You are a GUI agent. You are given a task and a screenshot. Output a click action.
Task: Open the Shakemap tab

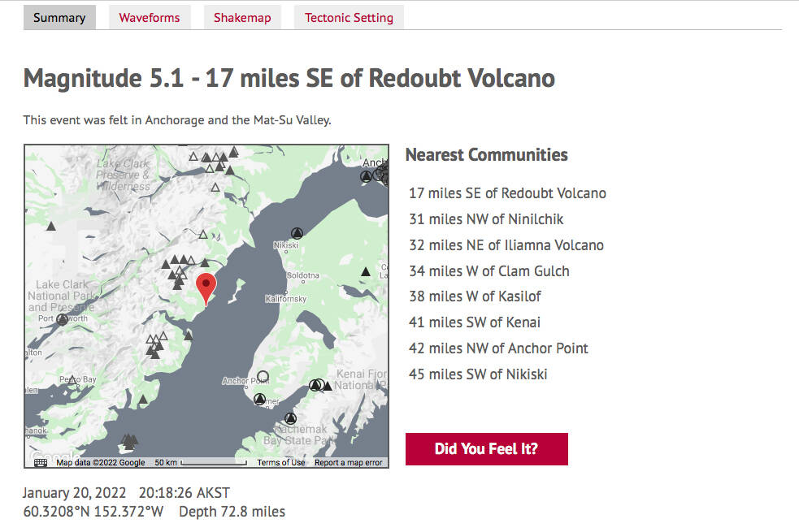[x=242, y=18]
